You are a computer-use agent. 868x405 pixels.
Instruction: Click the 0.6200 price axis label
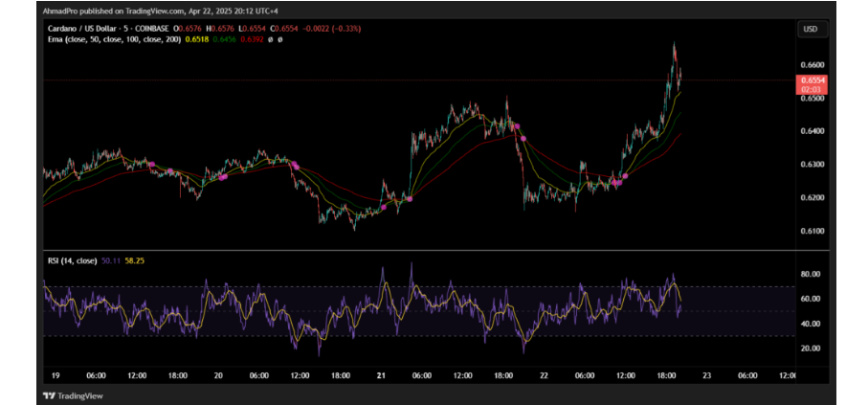811,198
